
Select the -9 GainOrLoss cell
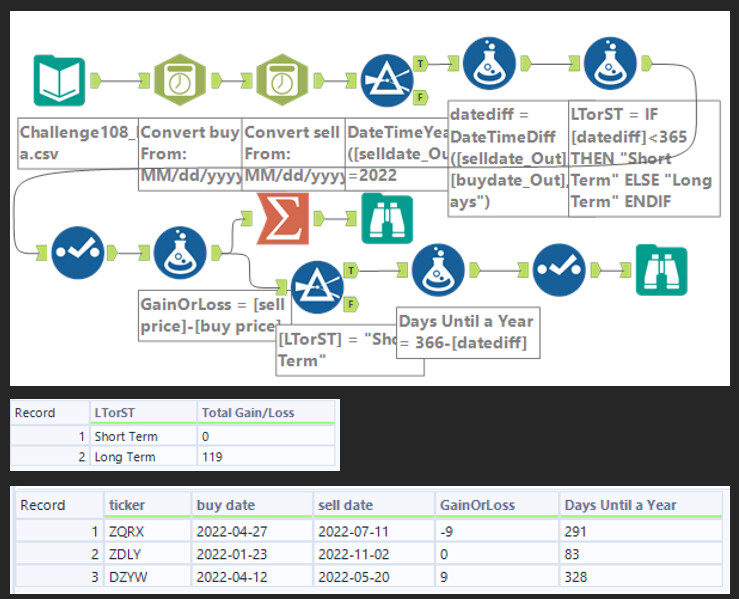click(497, 531)
